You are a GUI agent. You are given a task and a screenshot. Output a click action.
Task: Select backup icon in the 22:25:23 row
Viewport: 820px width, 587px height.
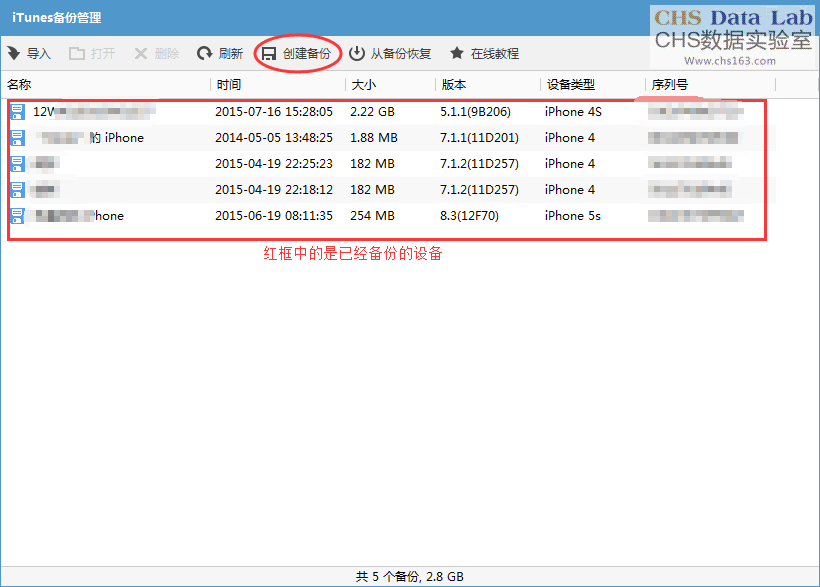[17, 164]
